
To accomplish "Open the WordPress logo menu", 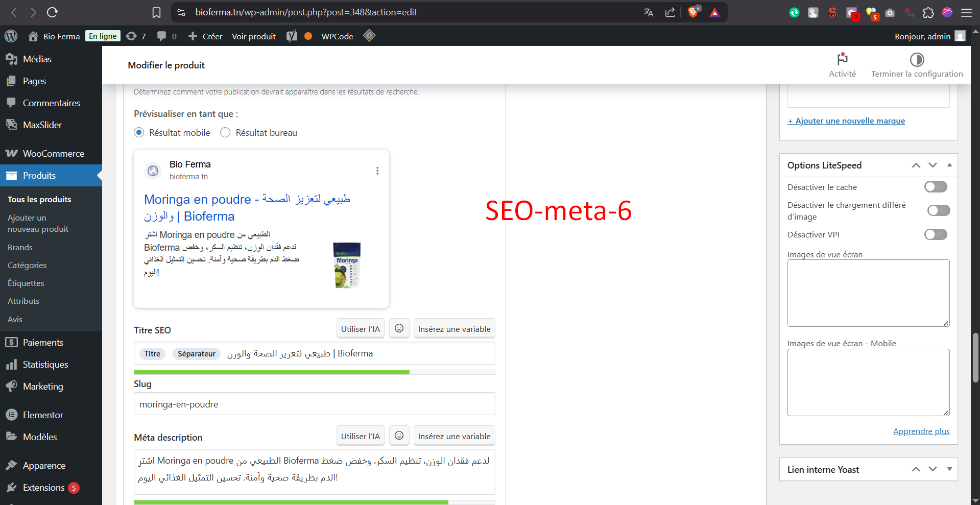I will coord(11,36).
